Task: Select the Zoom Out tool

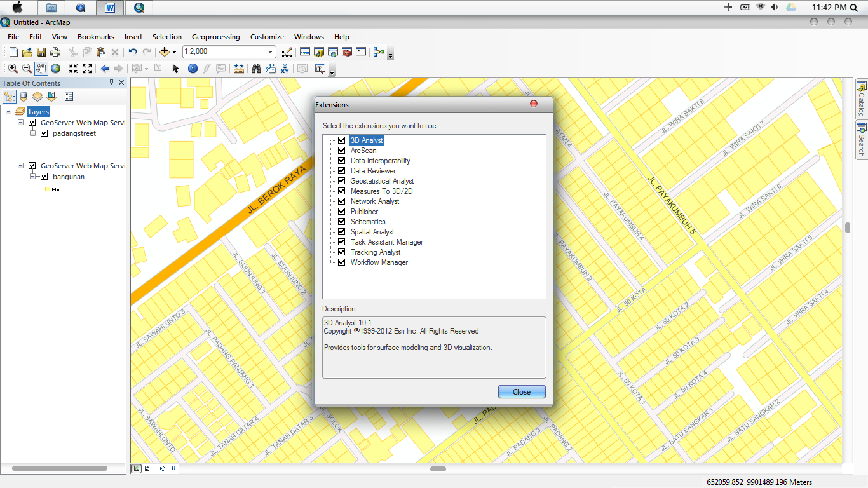Action: 27,69
